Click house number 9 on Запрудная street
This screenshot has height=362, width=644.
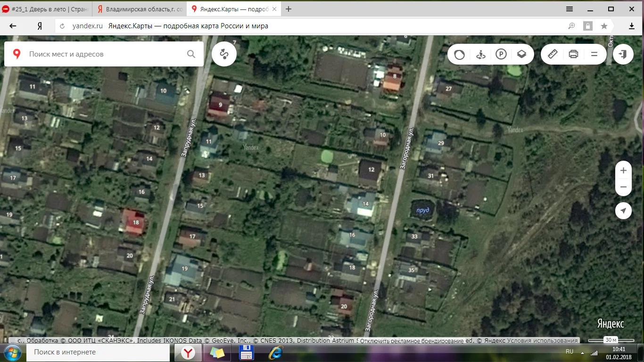click(x=220, y=105)
